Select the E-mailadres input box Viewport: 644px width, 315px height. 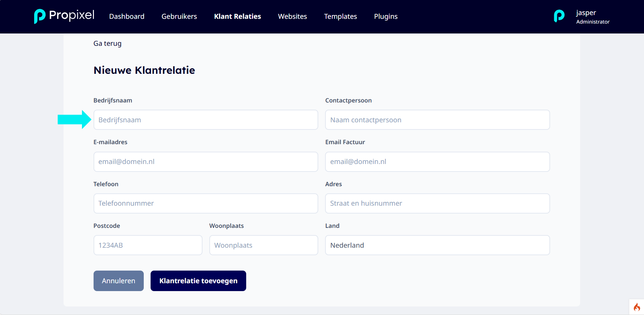pyautogui.click(x=206, y=162)
